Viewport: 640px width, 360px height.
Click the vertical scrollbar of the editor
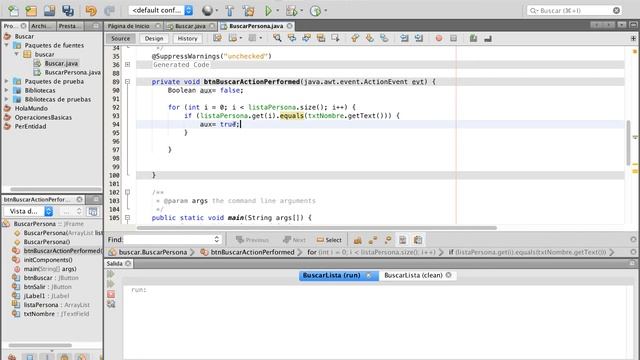628,143
